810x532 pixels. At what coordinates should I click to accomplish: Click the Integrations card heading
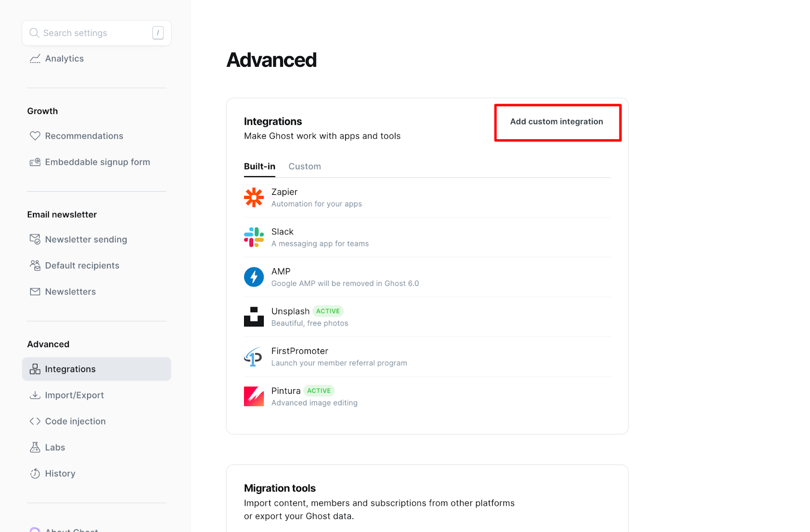273,121
